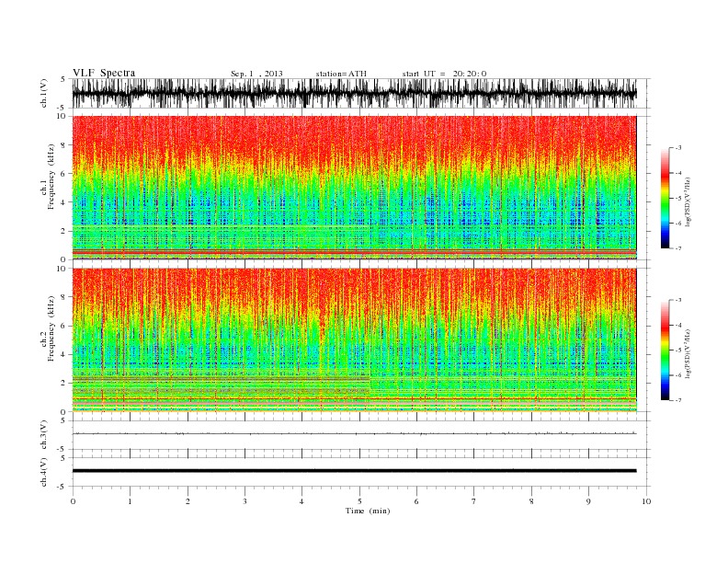
Task: Click the ch.2 color bar "-7" label
Action: click(x=677, y=400)
